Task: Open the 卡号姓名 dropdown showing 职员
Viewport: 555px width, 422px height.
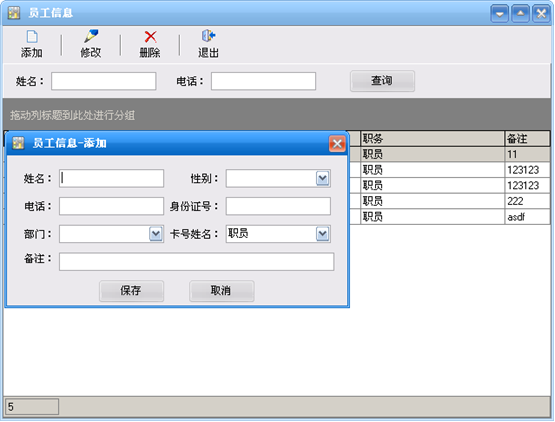Action: point(322,234)
